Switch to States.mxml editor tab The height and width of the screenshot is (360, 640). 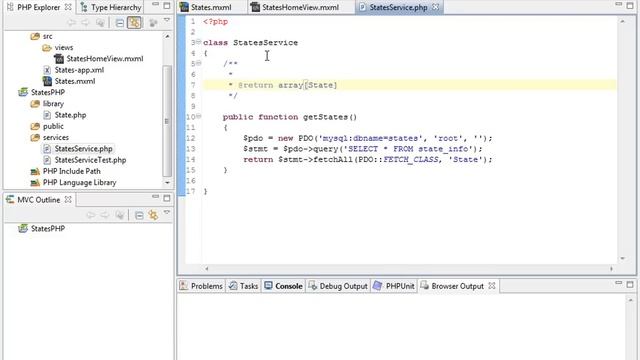tap(211, 7)
